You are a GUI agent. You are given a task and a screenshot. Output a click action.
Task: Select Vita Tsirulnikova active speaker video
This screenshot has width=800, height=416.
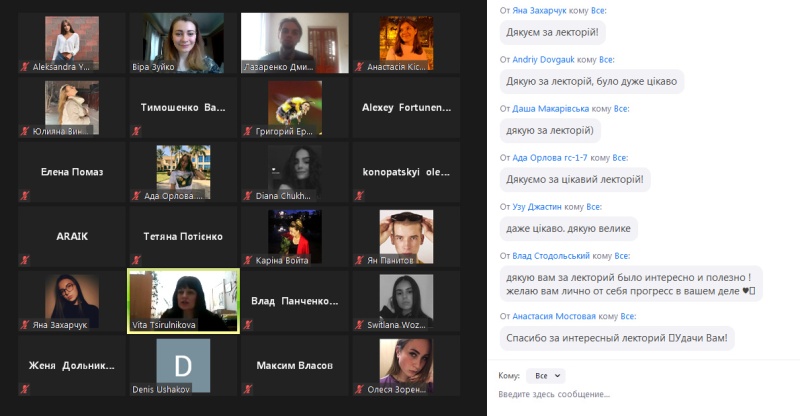183,301
